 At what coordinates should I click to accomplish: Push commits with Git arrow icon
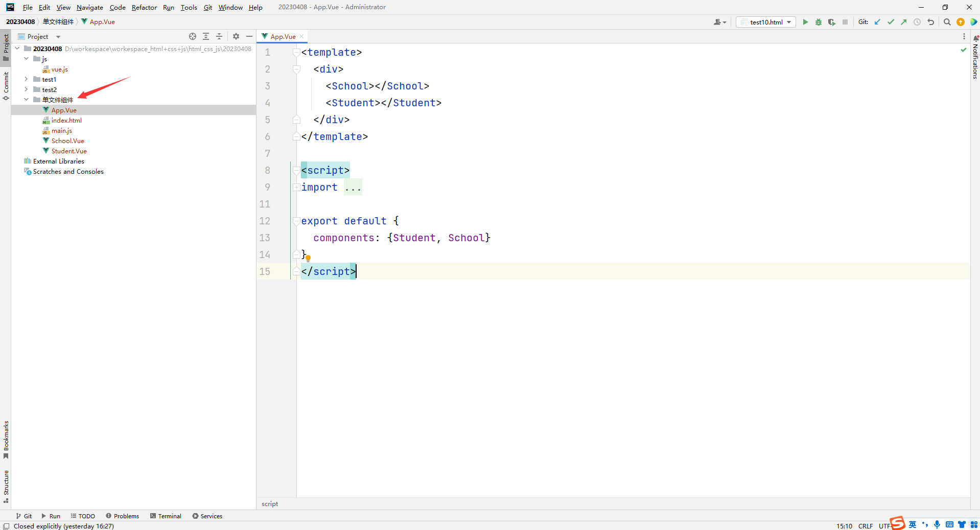click(904, 22)
